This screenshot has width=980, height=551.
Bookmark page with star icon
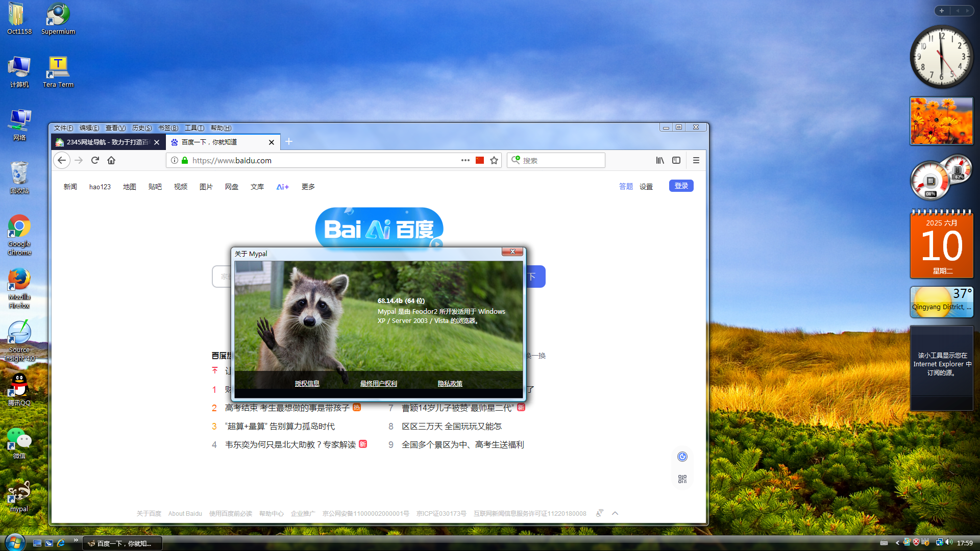tap(494, 160)
